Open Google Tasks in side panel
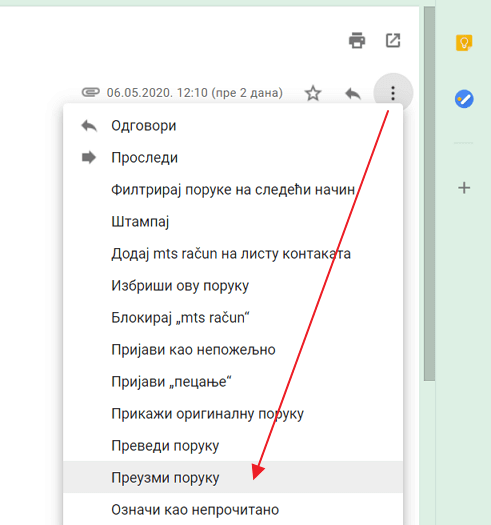This screenshot has height=525, width=491. (464, 99)
